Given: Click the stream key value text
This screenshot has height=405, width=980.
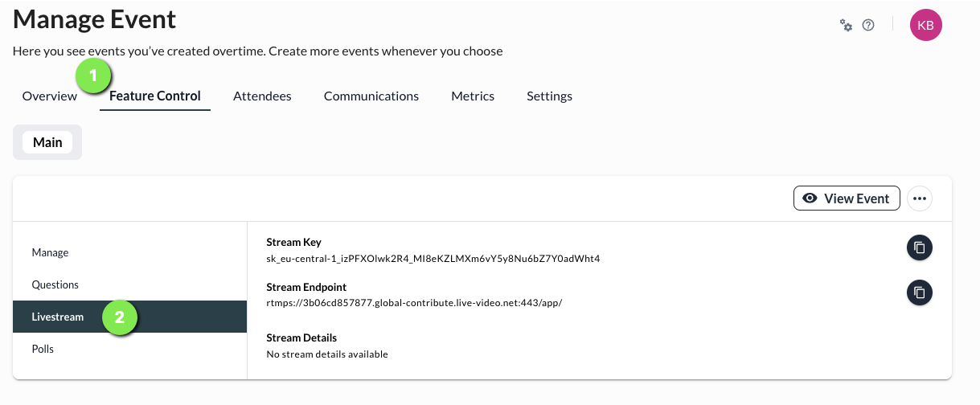Looking at the screenshot, I should click(x=433, y=259).
